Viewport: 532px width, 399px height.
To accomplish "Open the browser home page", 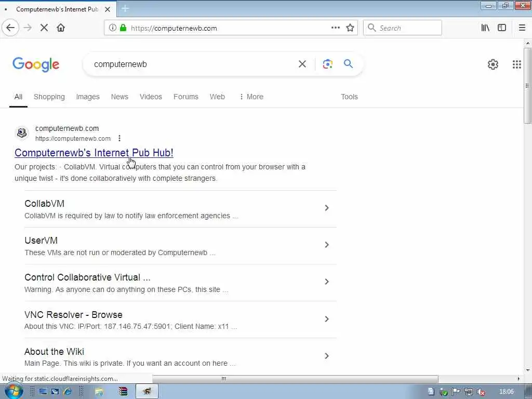I will [x=61, y=28].
